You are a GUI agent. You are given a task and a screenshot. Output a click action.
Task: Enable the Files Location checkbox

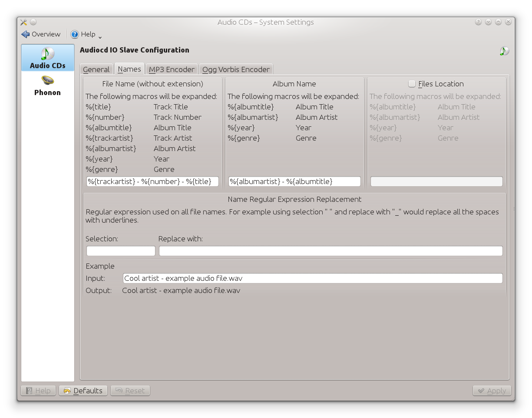coord(412,84)
